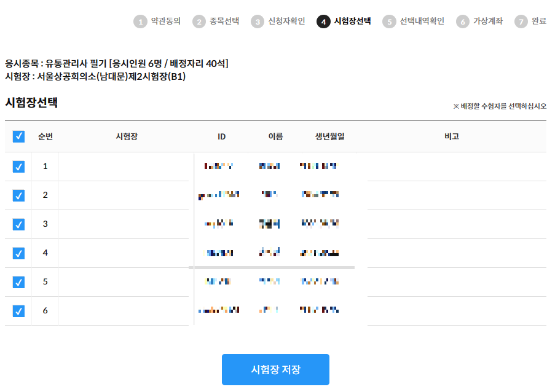
Task: Deselect examinee row 3 checkbox
Action: [x=19, y=224]
